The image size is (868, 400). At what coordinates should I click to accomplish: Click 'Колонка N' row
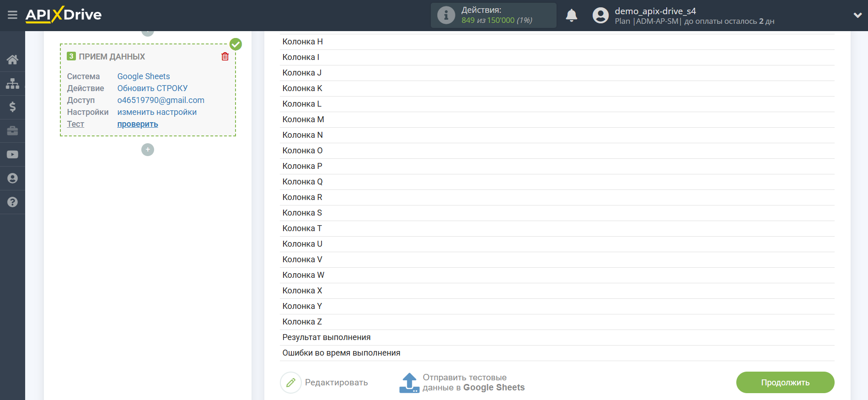tap(557, 135)
